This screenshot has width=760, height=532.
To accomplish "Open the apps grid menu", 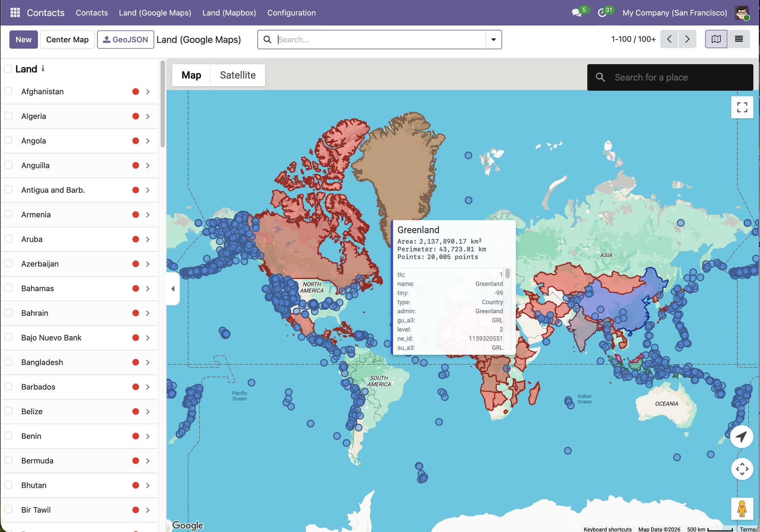I will 15,13.
